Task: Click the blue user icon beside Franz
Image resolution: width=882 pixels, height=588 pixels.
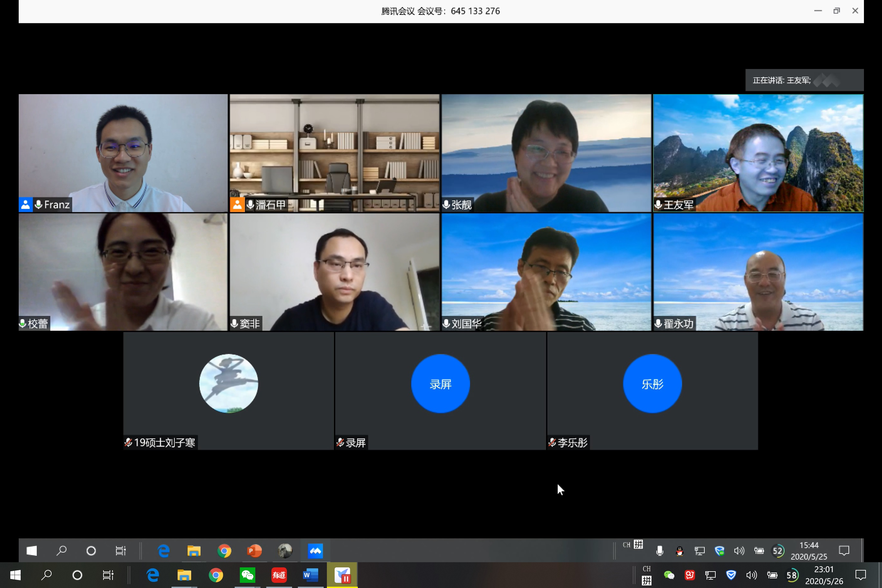Action: [25, 205]
